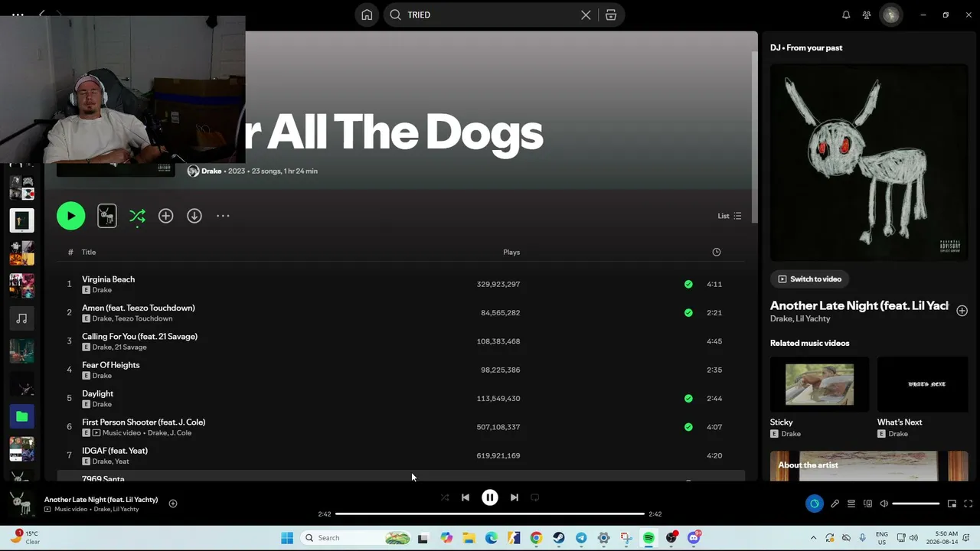The width and height of the screenshot is (980, 551).
Task: Open Telegram from the taskbar
Action: click(x=581, y=538)
